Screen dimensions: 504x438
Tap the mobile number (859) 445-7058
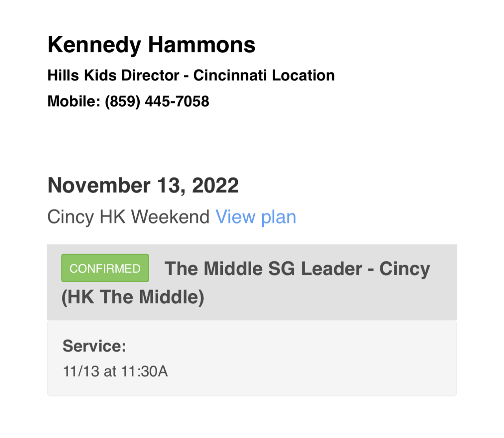click(x=157, y=102)
